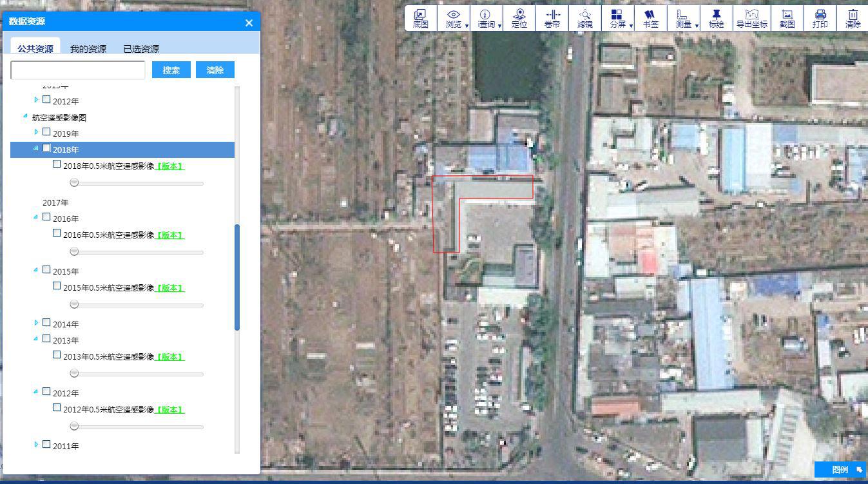Click the 分屏 split-screen icon
Image resolution: width=868 pixels, height=484 pixels.
(x=617, y=14)
